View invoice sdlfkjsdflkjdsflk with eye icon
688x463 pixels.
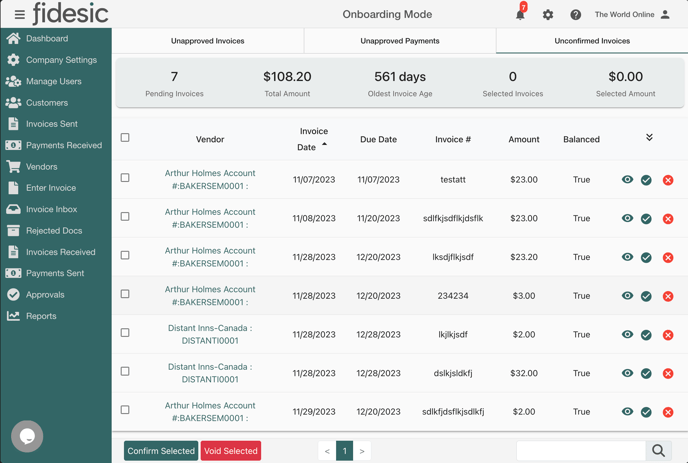click(627, 218)
